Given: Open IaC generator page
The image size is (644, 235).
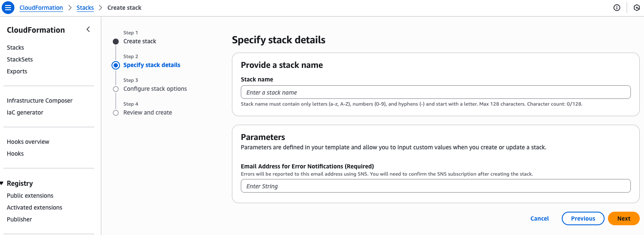Looking at the screenshot, I should click(x=25, y=112).
